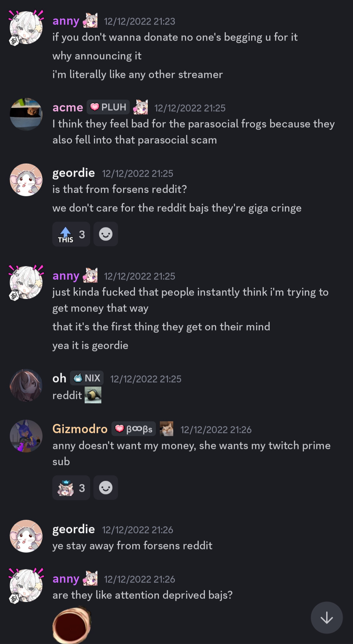The image size is (353, 644).
Task: Toggle the THIS upvote reaction
Action: 71,234
